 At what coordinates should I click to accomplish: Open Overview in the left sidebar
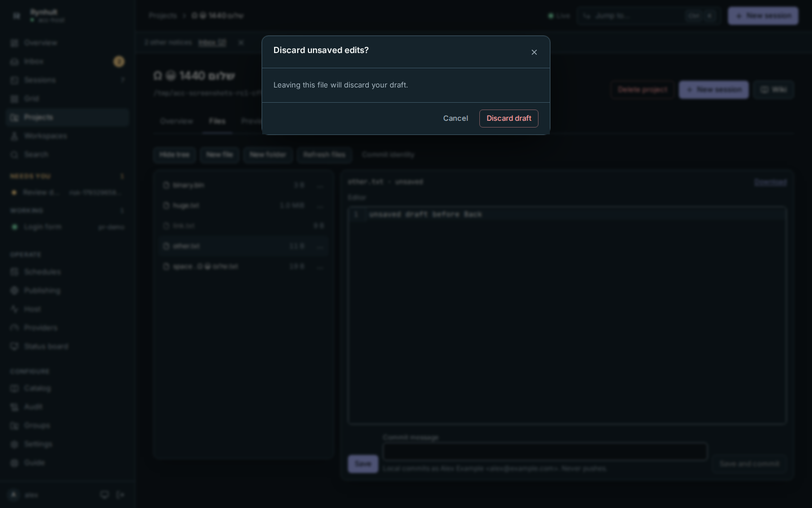point(68,43)
